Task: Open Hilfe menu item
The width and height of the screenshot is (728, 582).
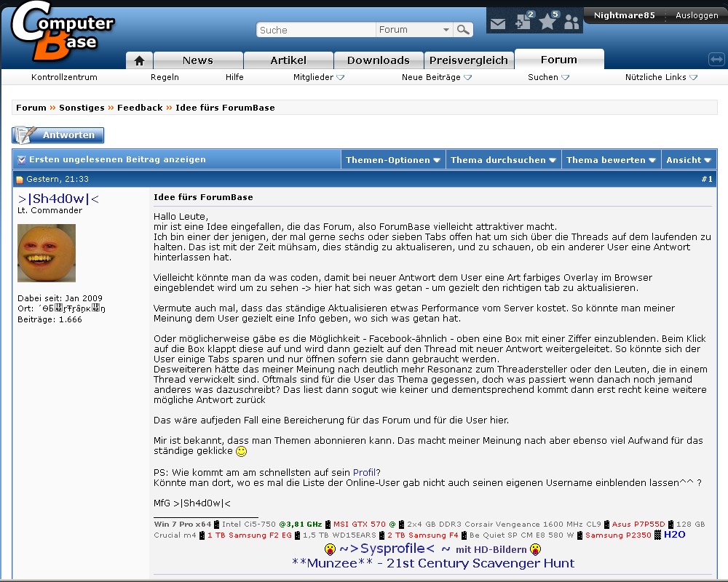Action: click(x=234, y=77)
